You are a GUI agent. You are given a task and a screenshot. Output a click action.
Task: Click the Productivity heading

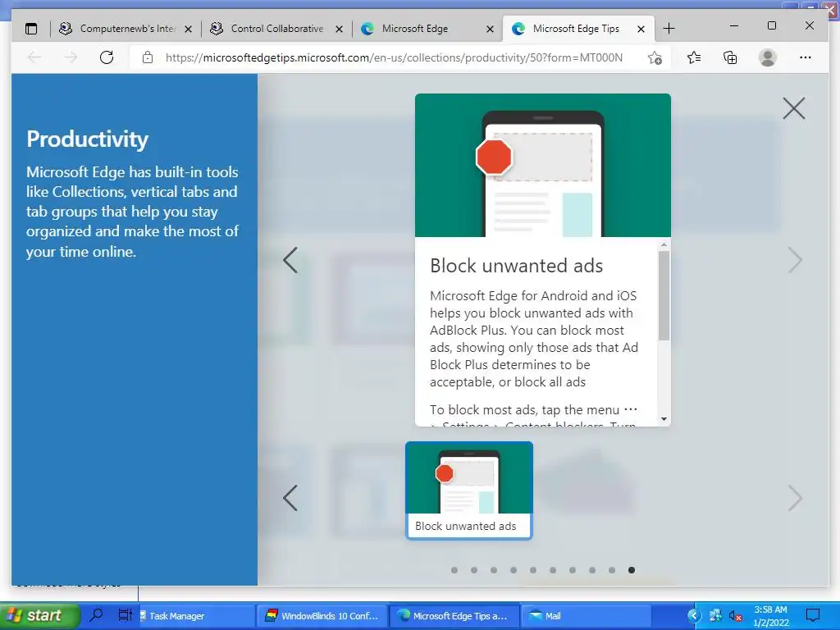(87, 139)
